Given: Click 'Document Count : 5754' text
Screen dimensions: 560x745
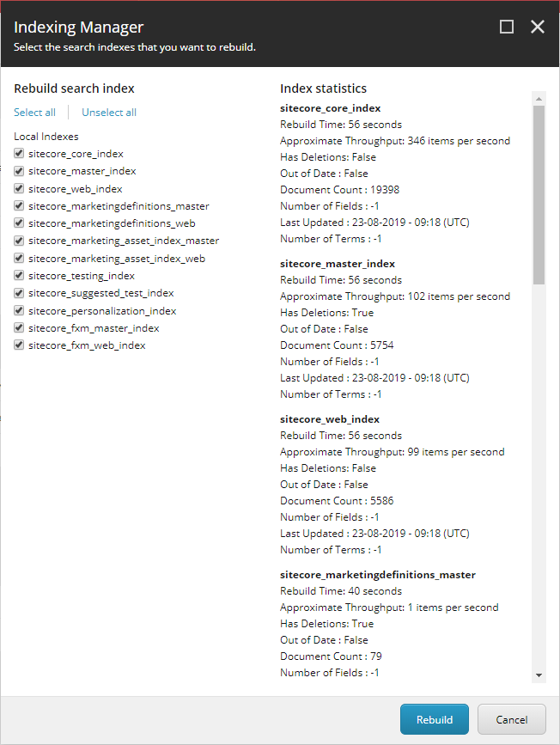Looking at the screenshot, I should click(x=337, y=345).
